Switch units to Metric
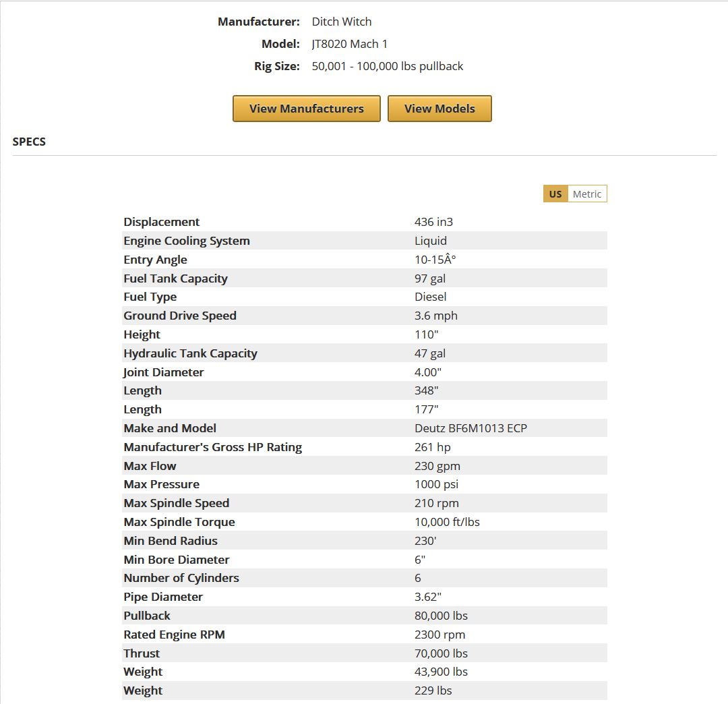The height and width of the screenshot is (704, 728). [586, 194]
